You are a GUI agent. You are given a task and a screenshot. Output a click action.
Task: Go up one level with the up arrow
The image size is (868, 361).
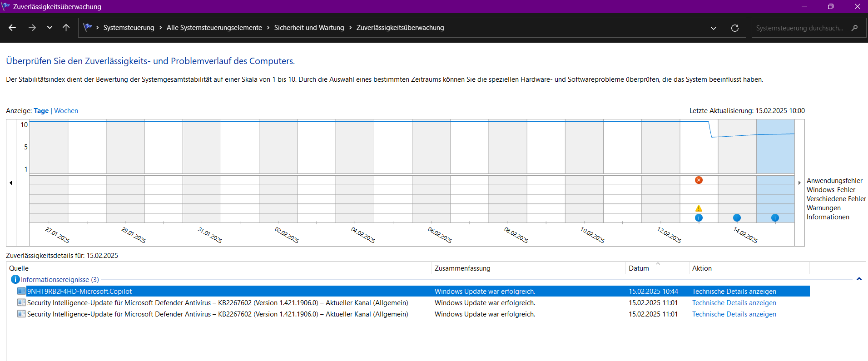click(66, 28)
